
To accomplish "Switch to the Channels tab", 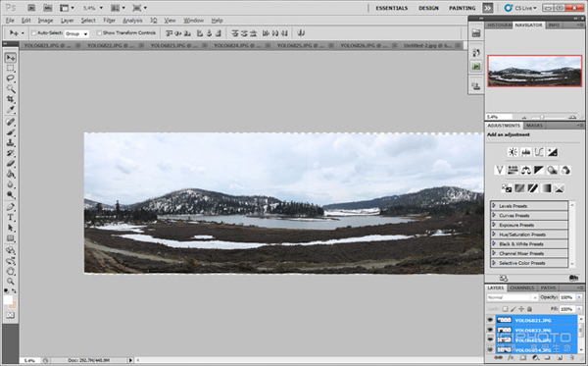I will pos(522,288).
